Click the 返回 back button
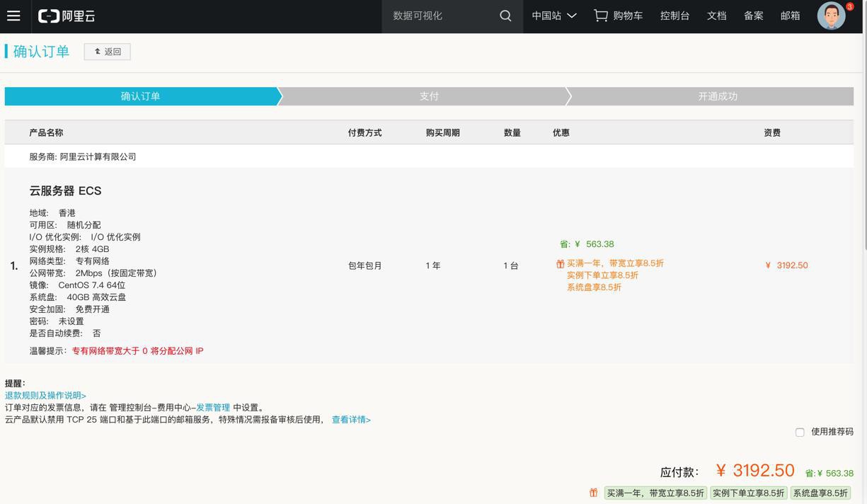 [108, 52]
